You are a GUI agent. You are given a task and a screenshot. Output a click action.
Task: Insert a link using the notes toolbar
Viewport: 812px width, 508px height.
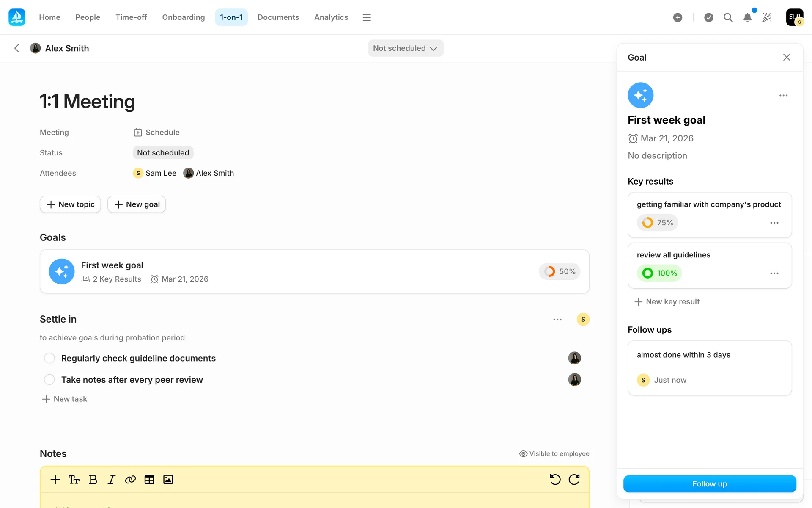[130, 480]
